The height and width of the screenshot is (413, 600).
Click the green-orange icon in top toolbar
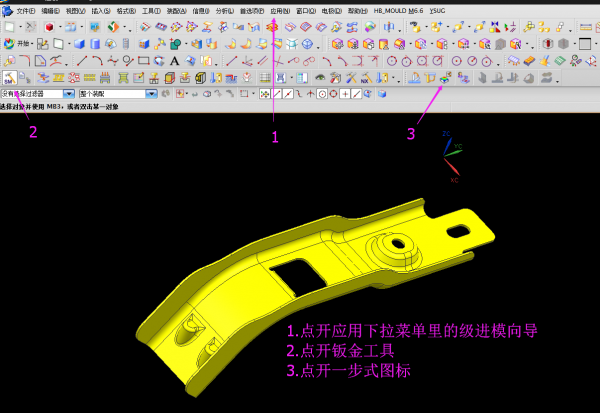[113, 27]
